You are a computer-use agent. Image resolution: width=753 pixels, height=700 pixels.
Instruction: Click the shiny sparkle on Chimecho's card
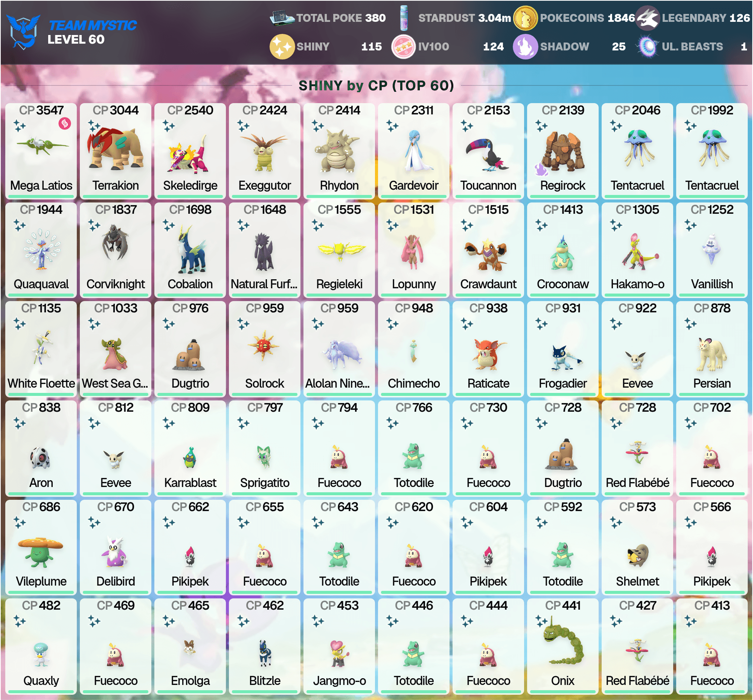point(392,324)
